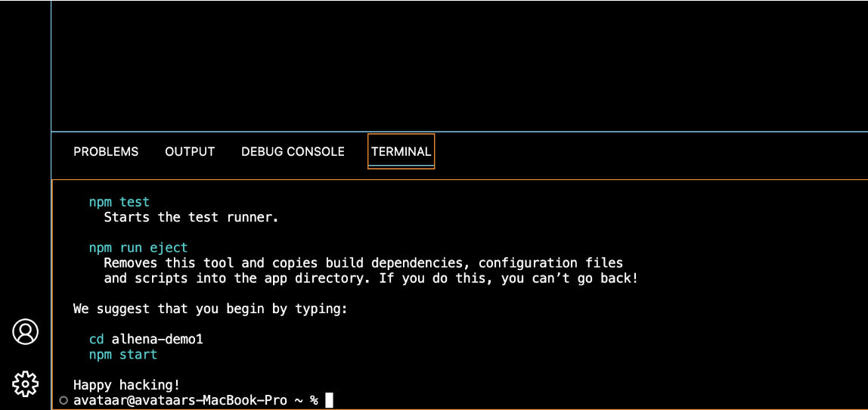Viewport: 868px width, 410px height.
Task: Click the 'cd alhena-demo1' command line
Action: click(x=146, y=339)
